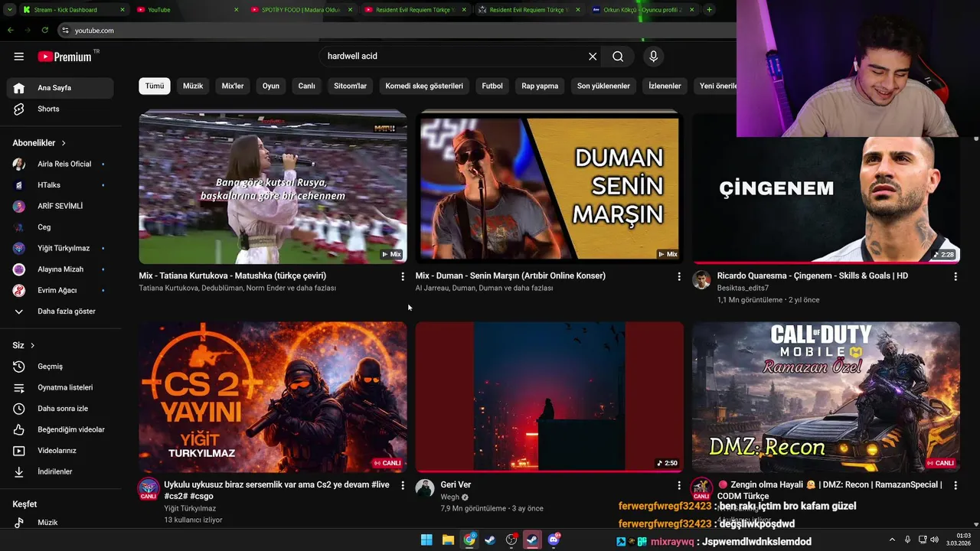Viewport: 980px width, 551px height.
Task: Click the Wegh channel avatar
Action: (x=425, y=488)
